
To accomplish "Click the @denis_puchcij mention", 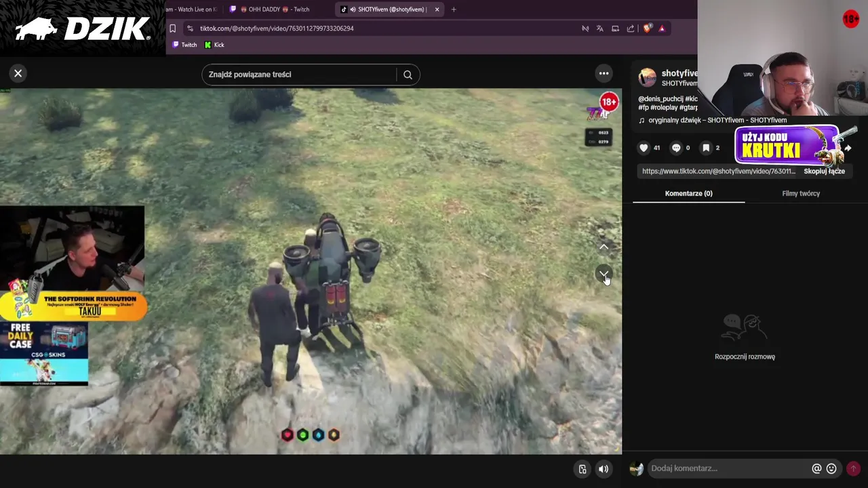I will tap(660, 99).
